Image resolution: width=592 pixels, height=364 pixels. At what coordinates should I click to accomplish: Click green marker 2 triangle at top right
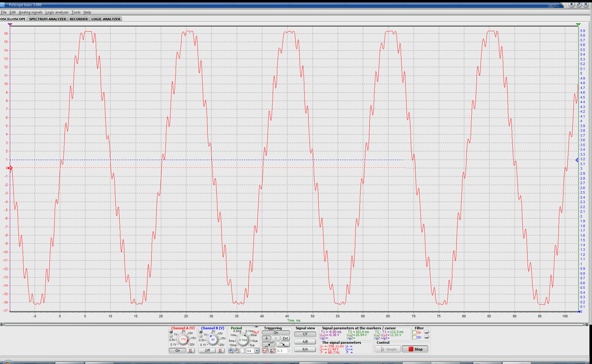point(578,24)
